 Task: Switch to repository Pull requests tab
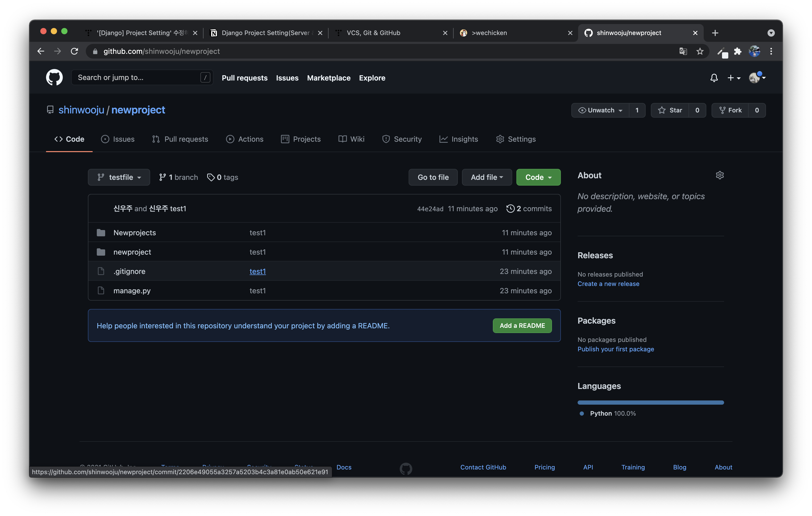[x=180, y=139]
